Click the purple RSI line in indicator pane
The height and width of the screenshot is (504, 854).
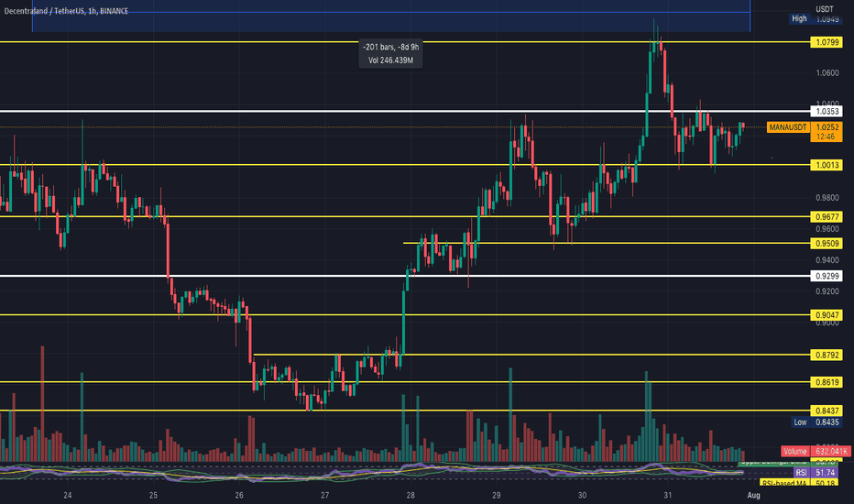[372, 471]
